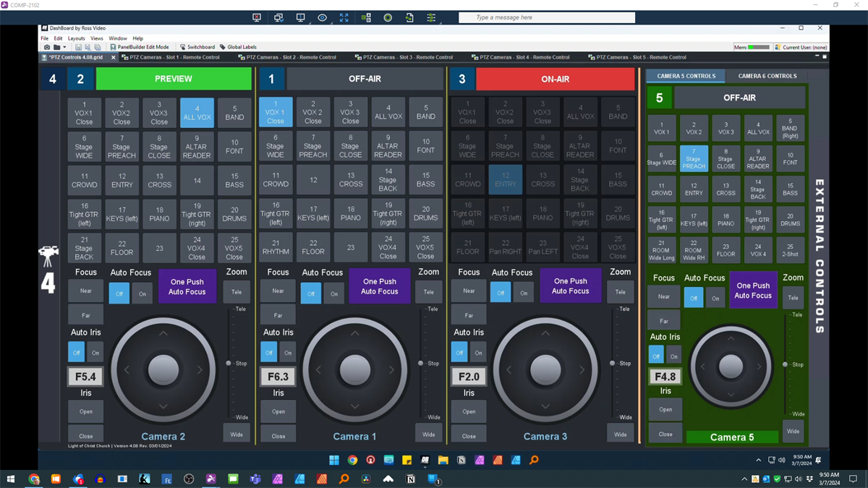Open Google Chrome from the bottom taskbar
The width and height of the screenshot is (868, 488).
(x=34, y=479)
